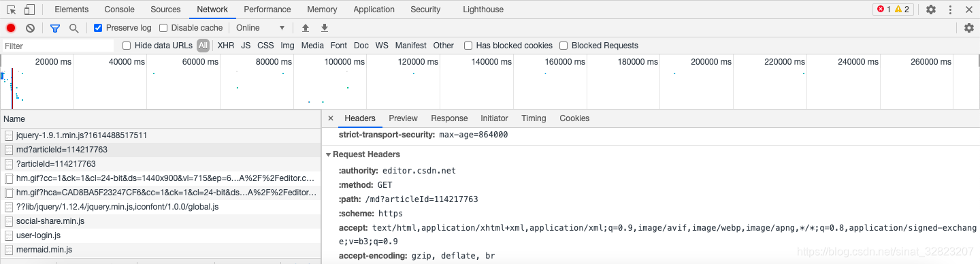Filter requests by Font

339,46
